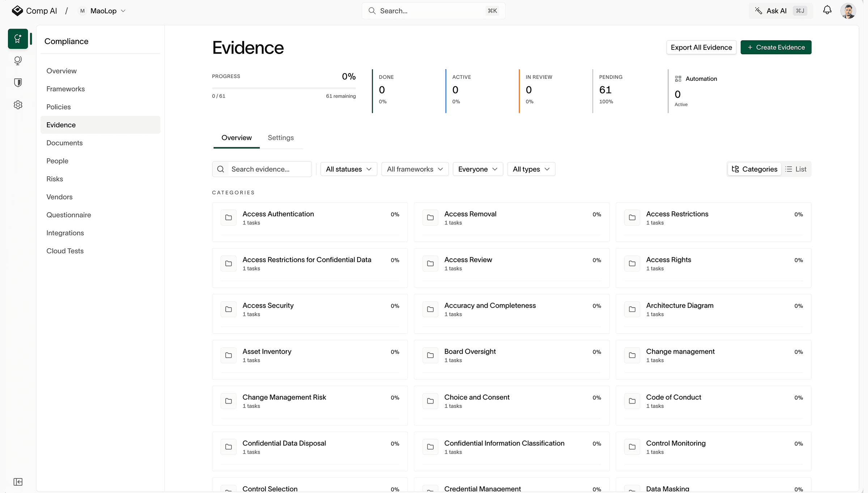Viewport: 868px width, 493px height.
Task: Click folder icon for Architecture Diagram
Action: coord(632,309)
